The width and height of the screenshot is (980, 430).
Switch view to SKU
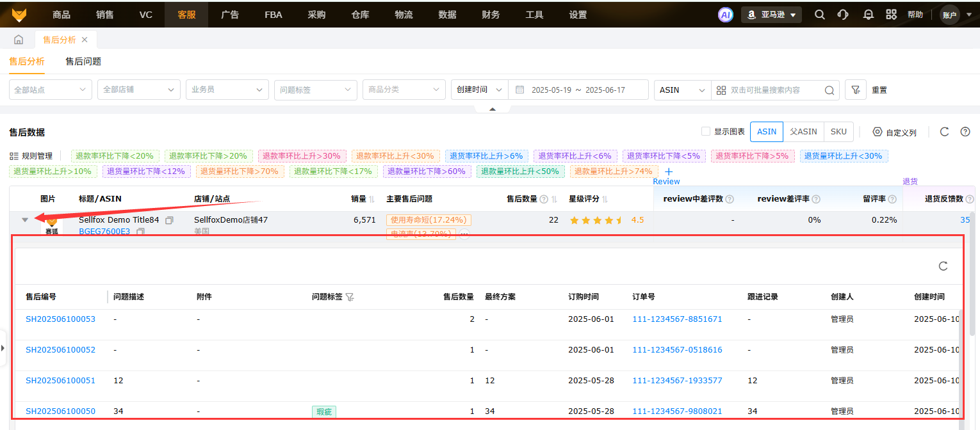click(838, 132)
